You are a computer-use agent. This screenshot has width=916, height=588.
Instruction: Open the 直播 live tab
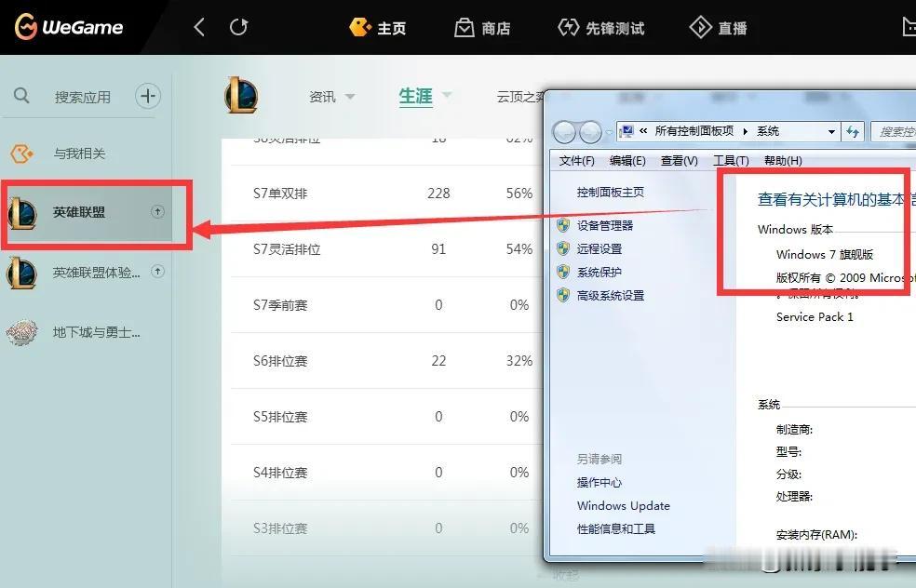point(718,27)
